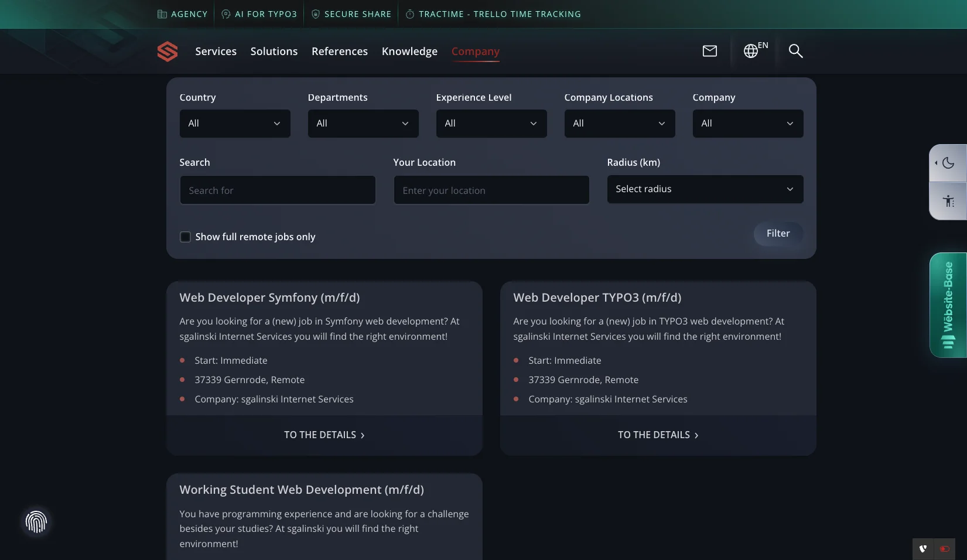
Task: Click the red toggle icon at bottom right
Action: (x=944, y=549)
